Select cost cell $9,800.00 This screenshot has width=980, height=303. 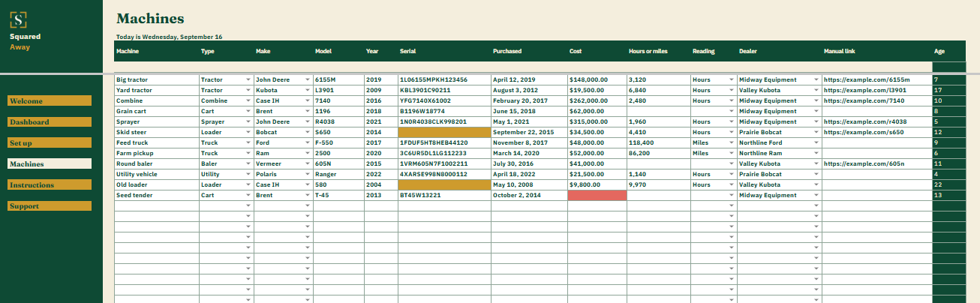tap(597, 184)
